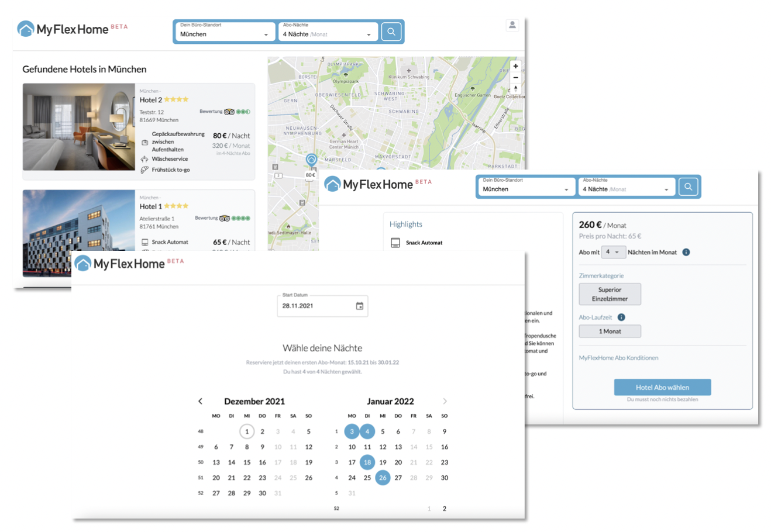Click the Gefundene Hotels in München heading
This screenshot has height=532, width=771.
point(84,69)
